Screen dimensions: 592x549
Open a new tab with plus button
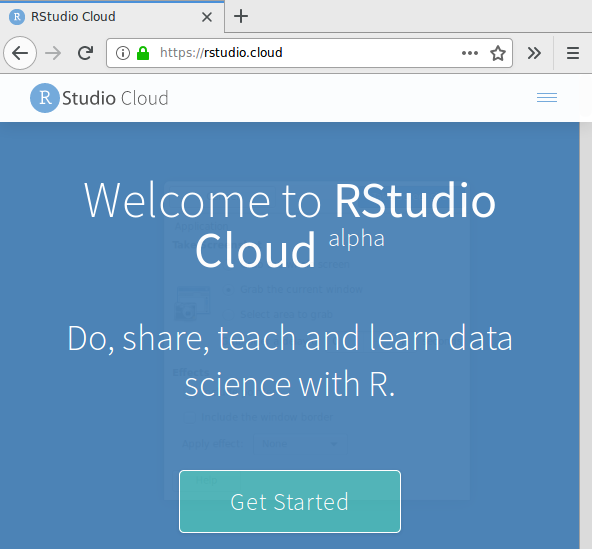(x=241, y=16)
